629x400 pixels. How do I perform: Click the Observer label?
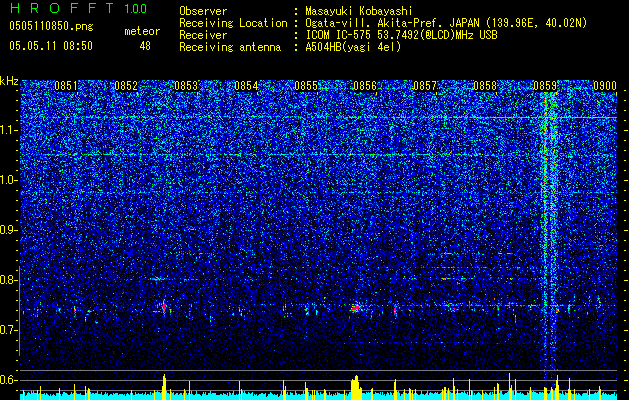(x=203, y=11)
